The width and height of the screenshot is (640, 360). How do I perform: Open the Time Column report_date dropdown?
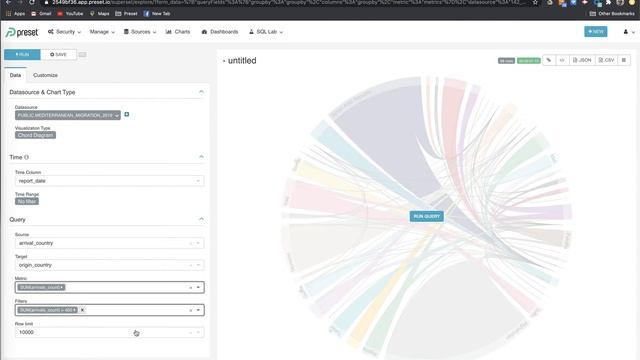click(109, 181)
